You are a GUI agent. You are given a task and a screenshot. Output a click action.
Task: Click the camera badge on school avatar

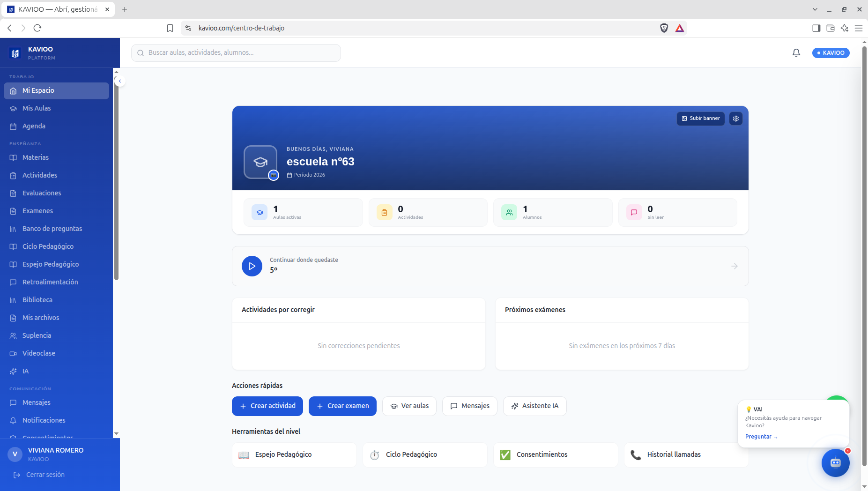click(274, 175)
